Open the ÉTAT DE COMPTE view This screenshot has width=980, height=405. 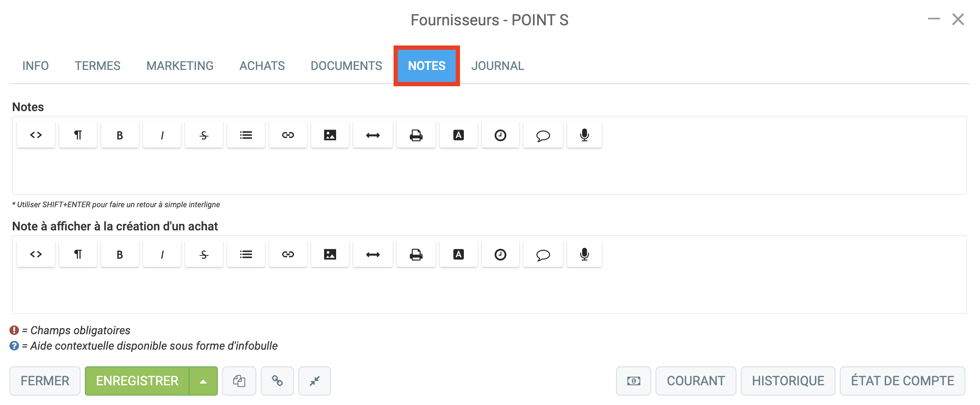pyautogui.click(x=902, y=381)
